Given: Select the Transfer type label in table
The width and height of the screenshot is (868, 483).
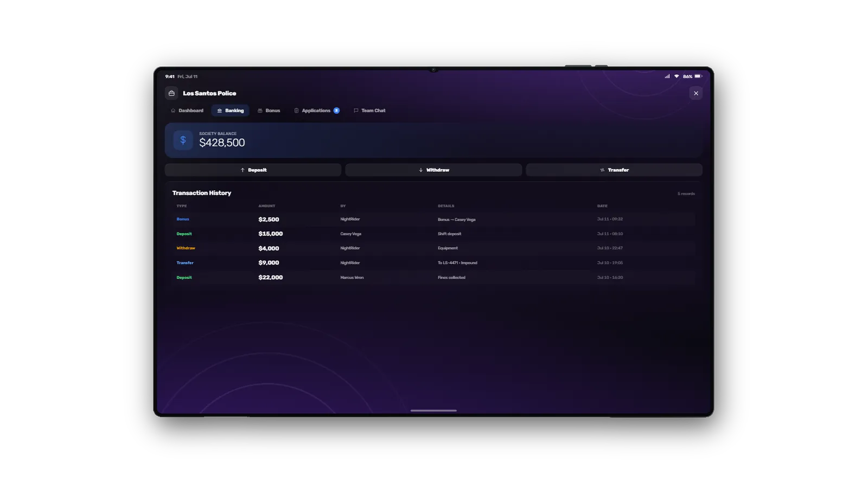Looking at the screenshot, I should (185, 262).
